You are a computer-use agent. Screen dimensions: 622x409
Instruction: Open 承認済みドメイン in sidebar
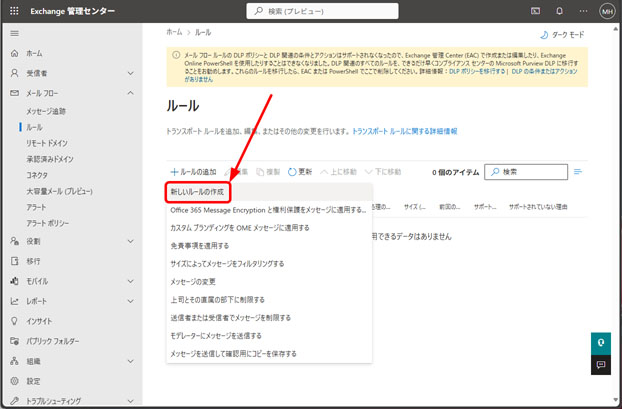(x=50, y=159)
